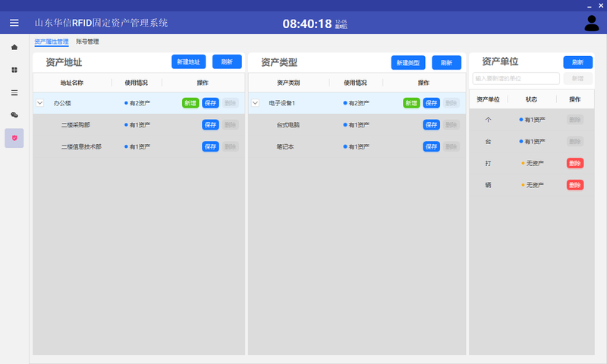Focus the new unit input field
Screen dimensions: 607x364
pos(516,79)
